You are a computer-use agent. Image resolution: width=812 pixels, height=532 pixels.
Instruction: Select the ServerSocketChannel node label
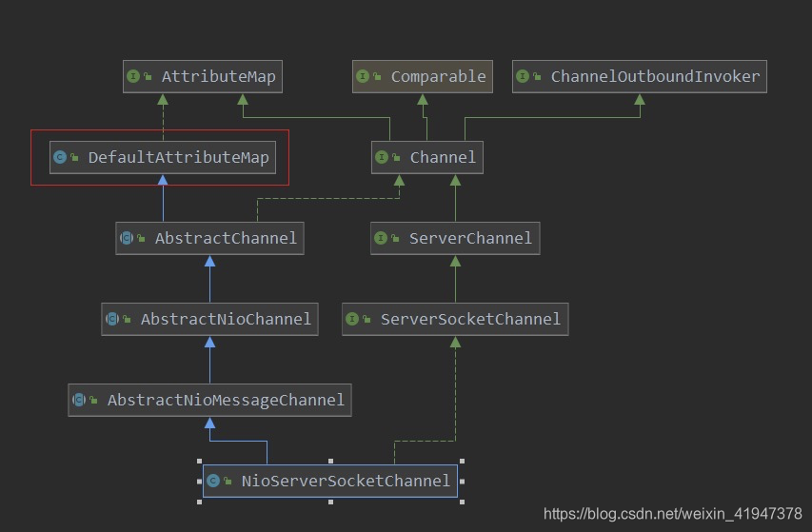[x=470, y=319]
